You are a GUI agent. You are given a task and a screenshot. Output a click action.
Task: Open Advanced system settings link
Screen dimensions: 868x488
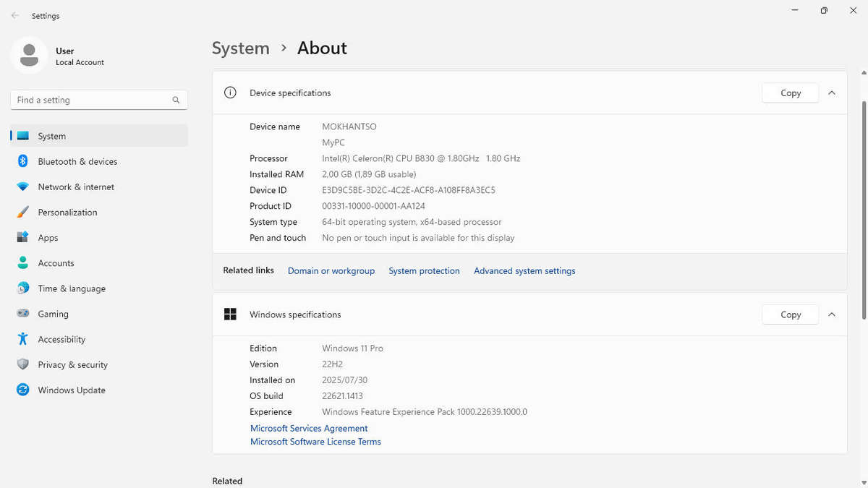(524, 270)
